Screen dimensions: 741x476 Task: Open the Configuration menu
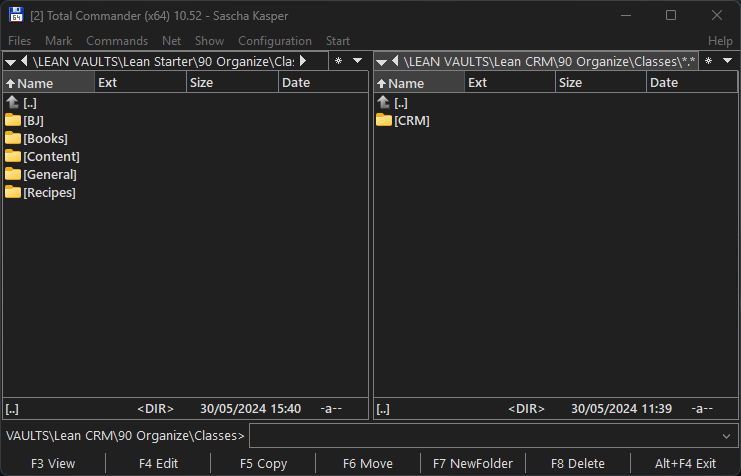[x=275, y=41]
